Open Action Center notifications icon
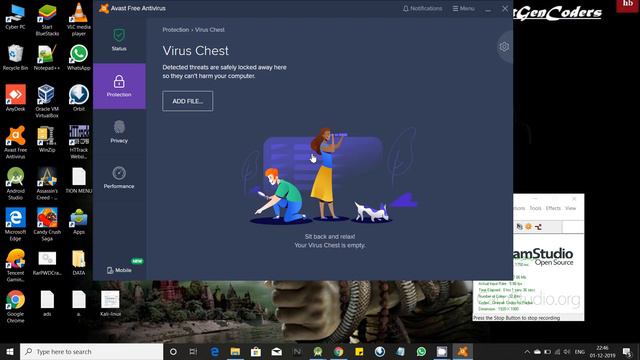 (x=627, y=351)
